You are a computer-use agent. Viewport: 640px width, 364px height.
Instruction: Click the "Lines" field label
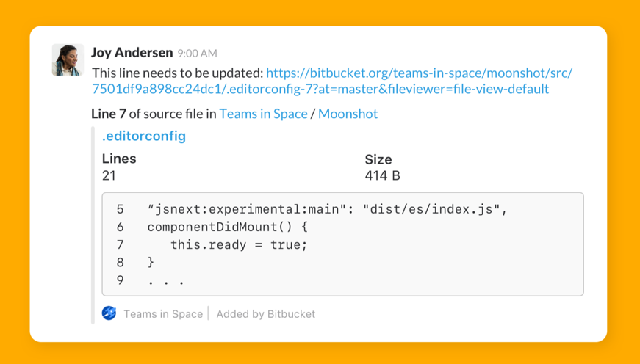tap(119, 159)
